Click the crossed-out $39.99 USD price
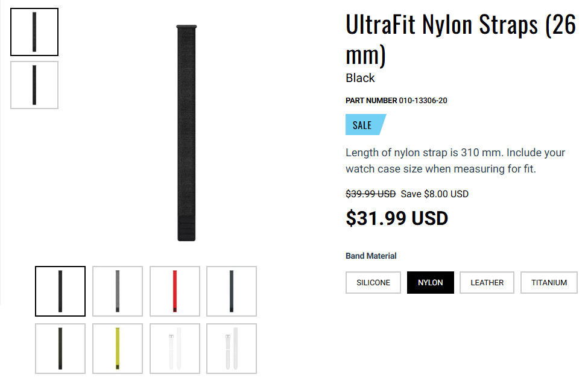Image resolution: width=588 pixels, height=389 pixels. pos(370,194)
